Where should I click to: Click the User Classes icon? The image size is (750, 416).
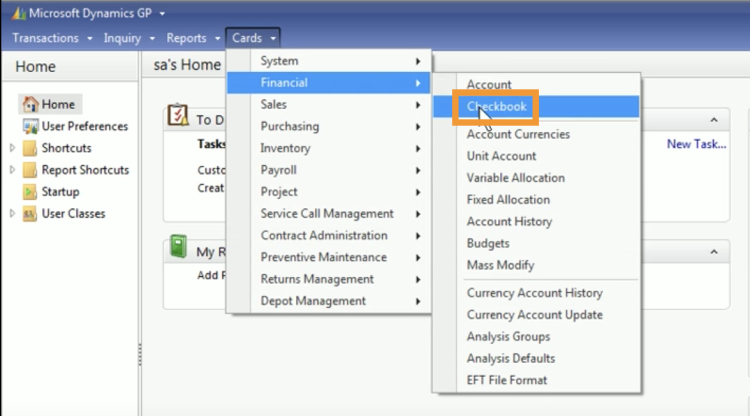tap(30, 214)
